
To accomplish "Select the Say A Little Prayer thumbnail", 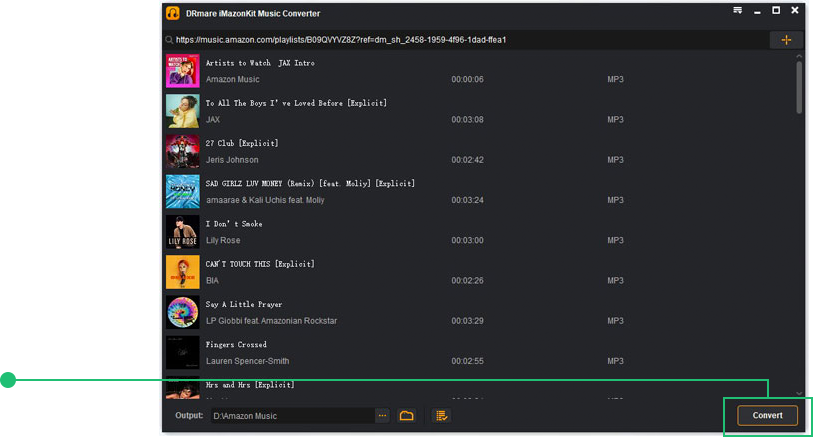I will coord(183,313).
